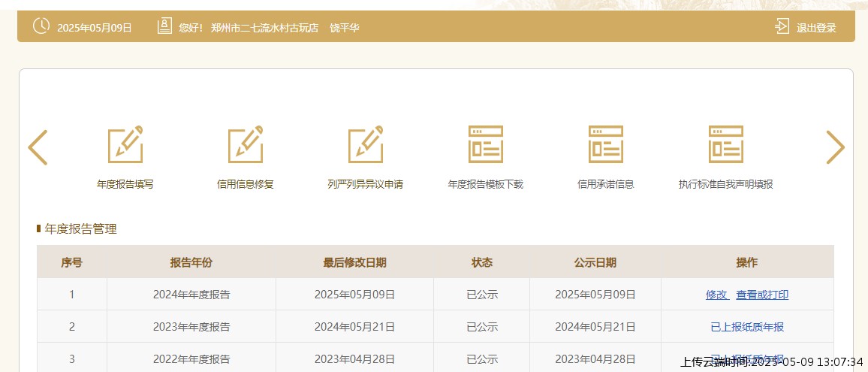Screen dimensions: 868x372
Task: Click the 操作 column header
Action: coord(747,263)
